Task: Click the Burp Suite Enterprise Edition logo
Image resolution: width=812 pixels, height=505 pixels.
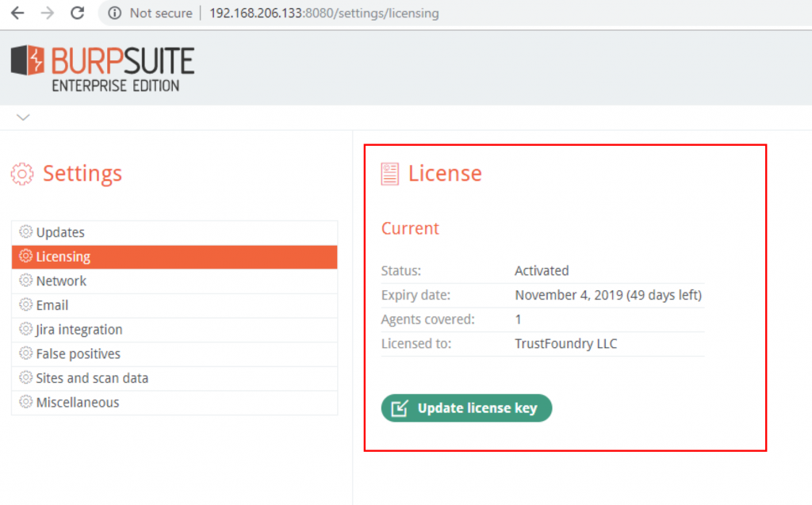Action: pyautogui.click(x=102, y=68)
